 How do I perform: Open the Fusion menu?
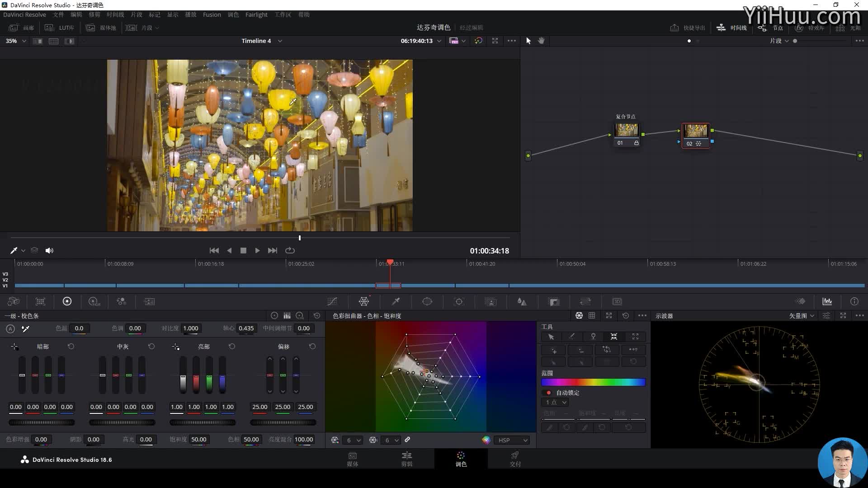click(x=212, y=14)
